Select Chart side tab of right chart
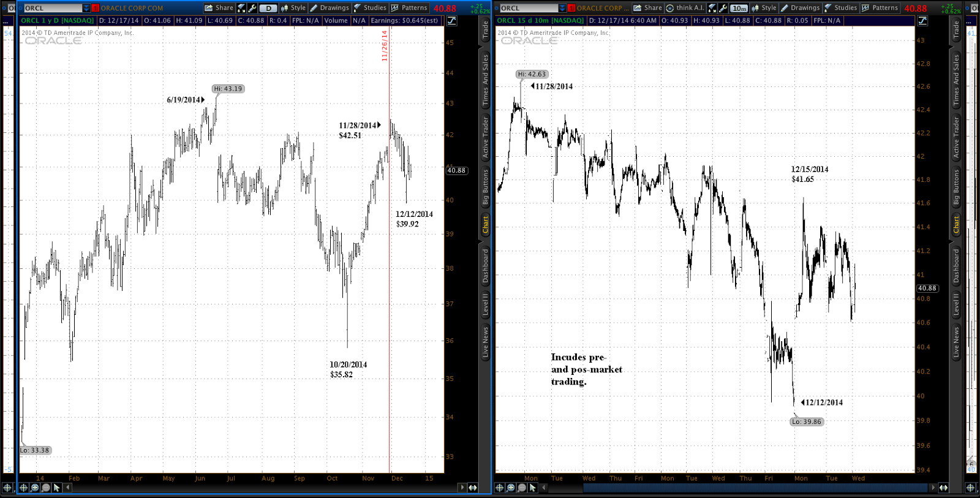Screen dimensions: 980x498 click(956, 225)
